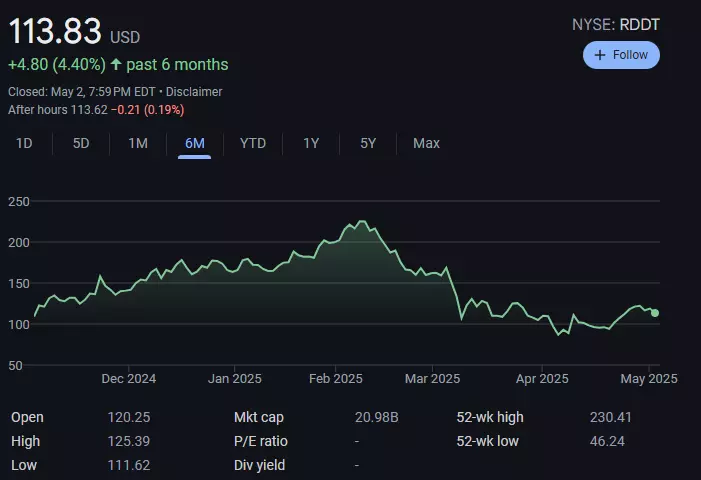
Task: Click the Mkt cap label
Action: click(x=259, y=417)
